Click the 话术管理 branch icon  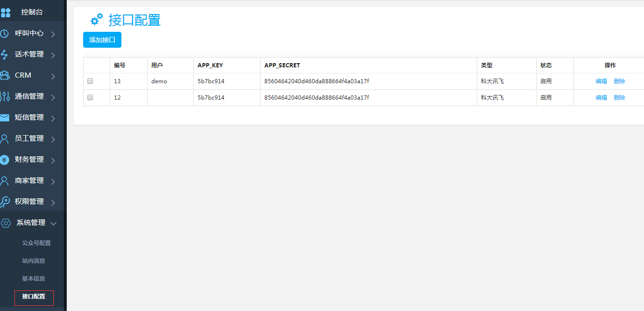point(4,55)
